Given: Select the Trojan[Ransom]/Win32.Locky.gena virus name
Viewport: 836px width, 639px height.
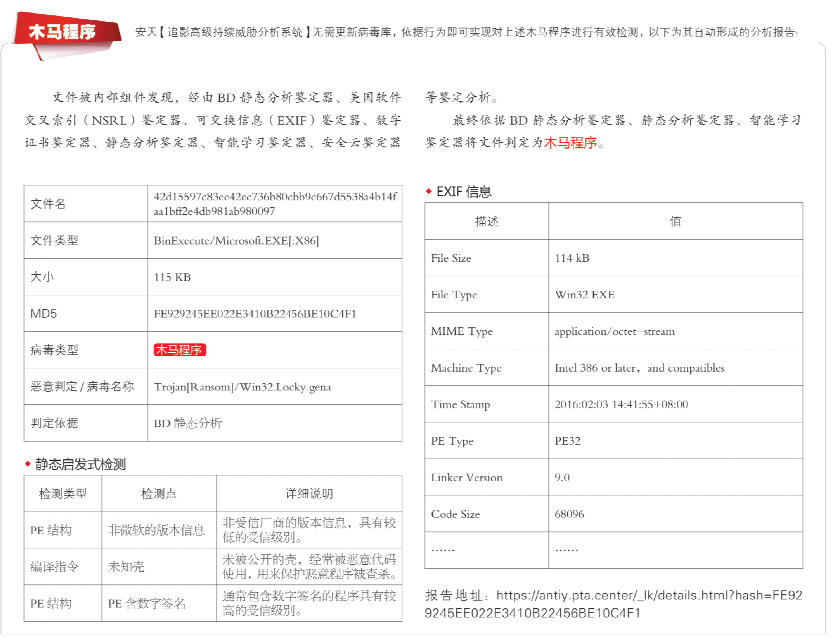Looking at the screenshot, I should 242,387.
